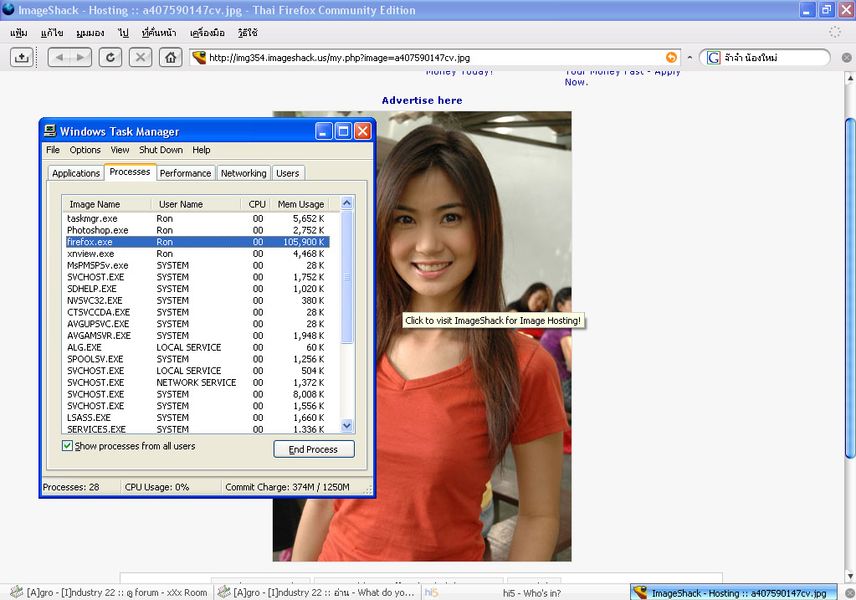The width and height of the screenshot is (856, 600).
Task: Click the browser page scroll-up arrow
Action: point(850,79)
